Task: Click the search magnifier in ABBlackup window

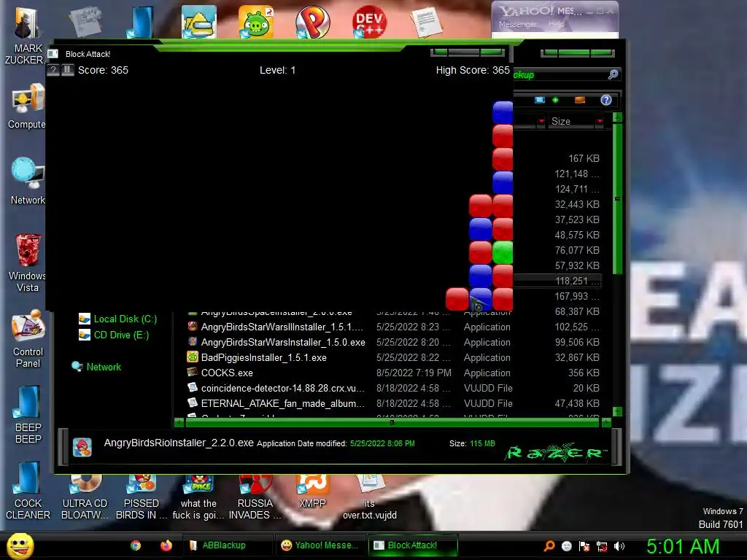Action: [x=613, y=74]
